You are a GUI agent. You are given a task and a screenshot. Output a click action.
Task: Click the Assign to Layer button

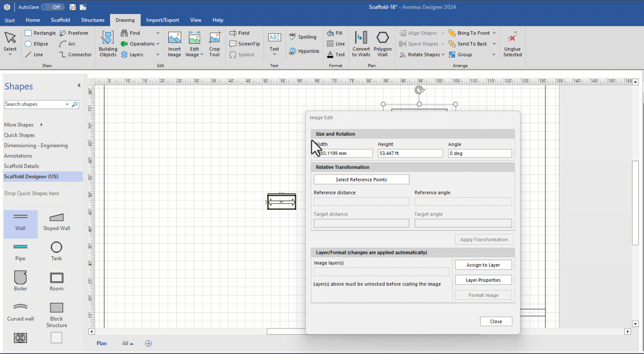pyautogui.click(x=483, y=265)
